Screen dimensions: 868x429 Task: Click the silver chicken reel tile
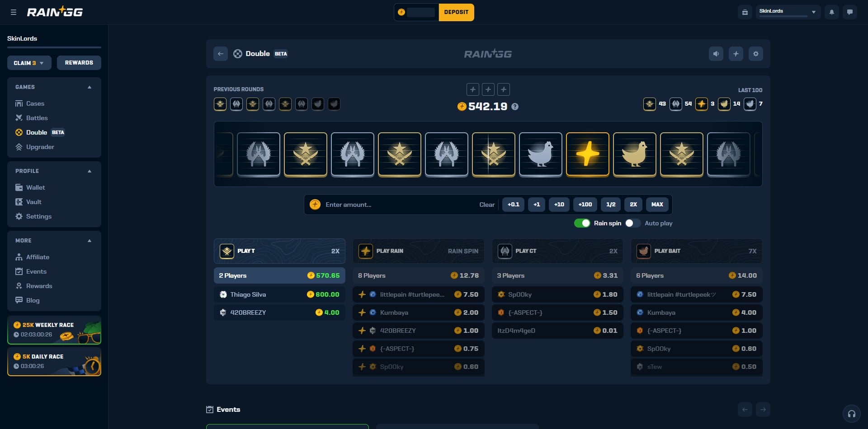click(540, 154)
